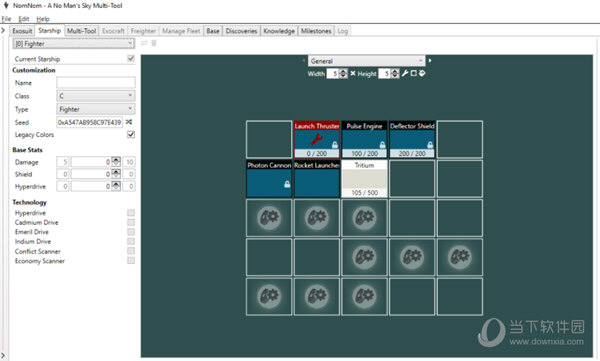Click the Manage Fleet tab
This screenshot has width=600, height=361.
pyautogui.click(x=181, y=31)
